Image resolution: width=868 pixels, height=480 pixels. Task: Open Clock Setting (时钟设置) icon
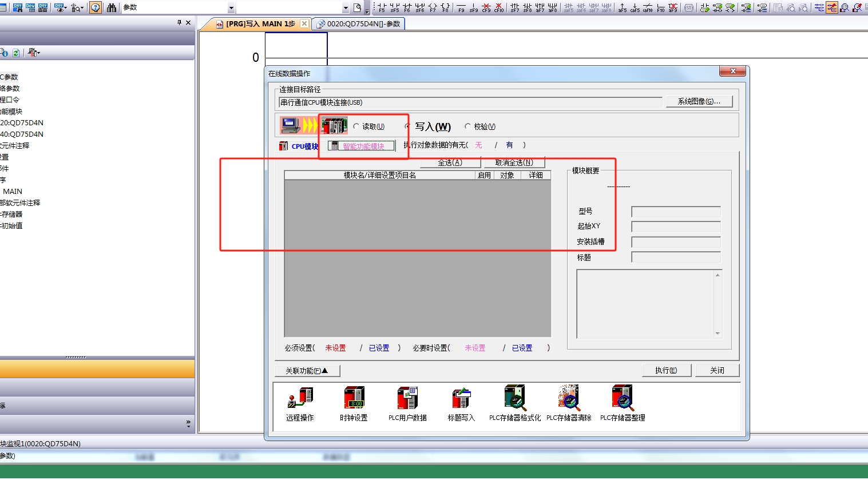(354, 398)
